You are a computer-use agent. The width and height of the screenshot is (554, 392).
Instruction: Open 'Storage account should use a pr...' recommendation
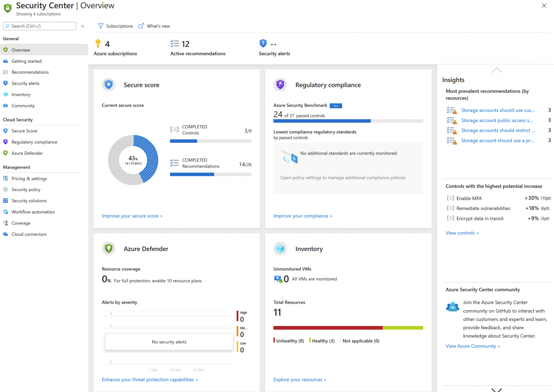(x=498, y=141)
